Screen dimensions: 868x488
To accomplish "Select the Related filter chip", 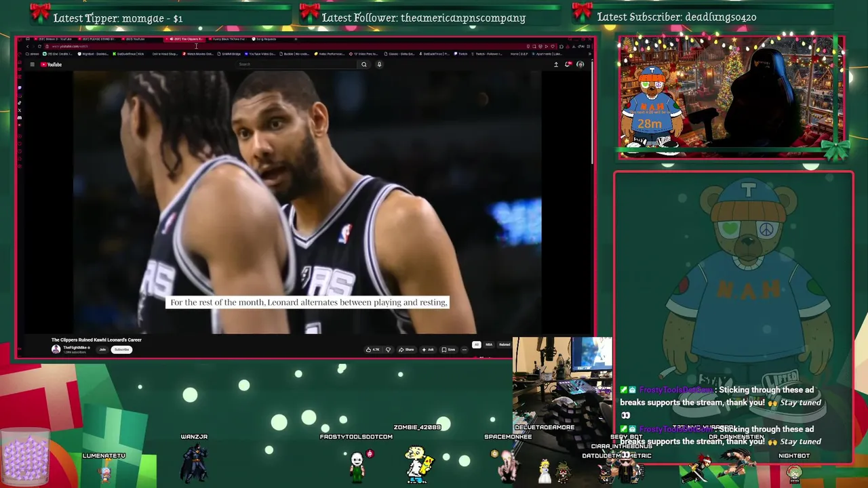I will coord(505,344).
